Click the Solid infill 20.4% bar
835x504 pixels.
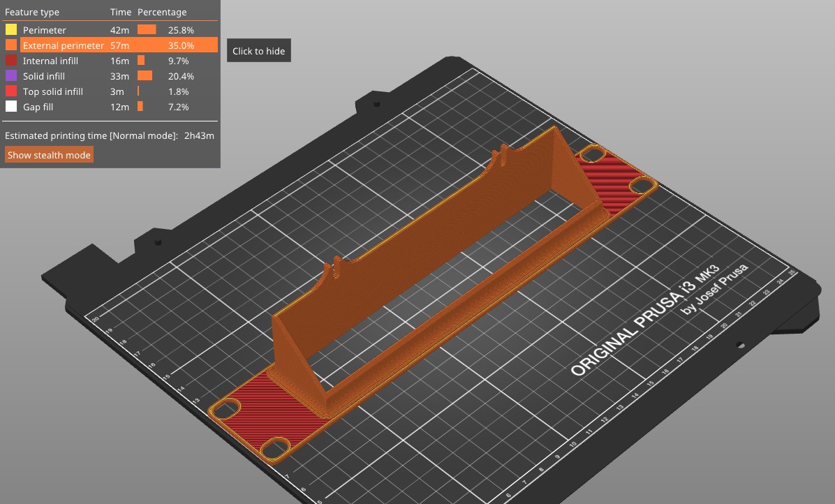point(145,76)
